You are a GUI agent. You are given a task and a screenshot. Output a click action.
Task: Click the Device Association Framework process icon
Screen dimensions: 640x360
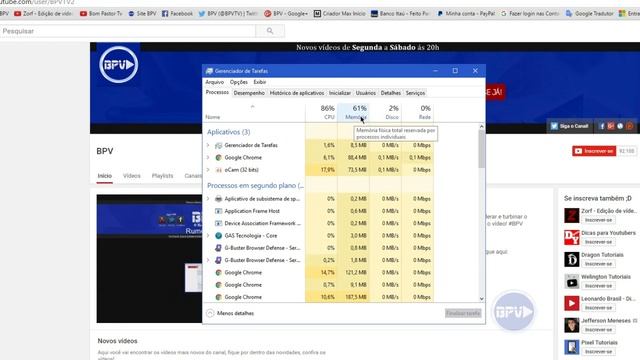pos(218,223)
